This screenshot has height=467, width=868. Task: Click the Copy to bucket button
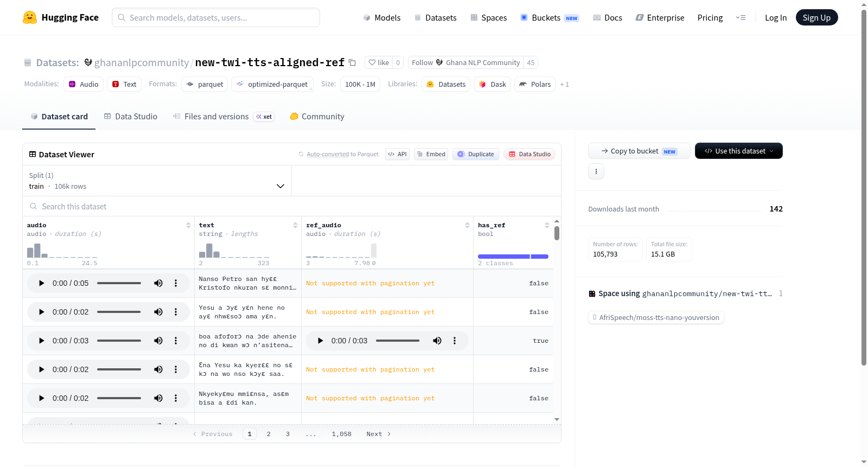click(x=639, y=151)
